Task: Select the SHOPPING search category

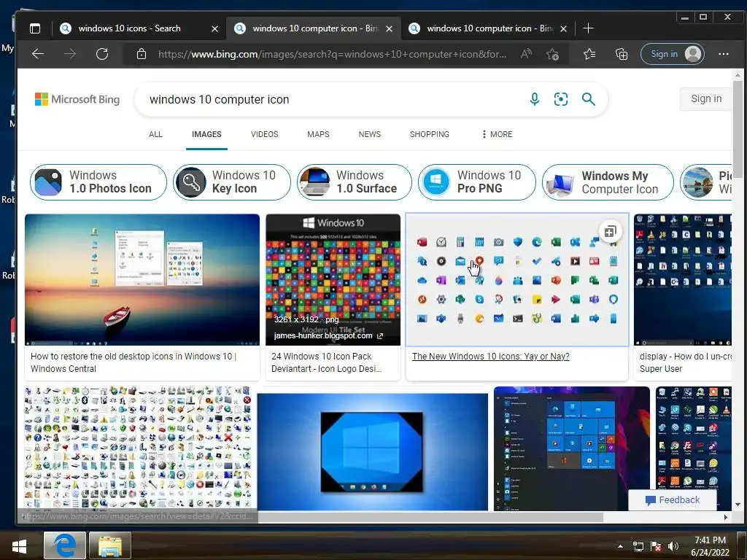Action: (429, 134)
